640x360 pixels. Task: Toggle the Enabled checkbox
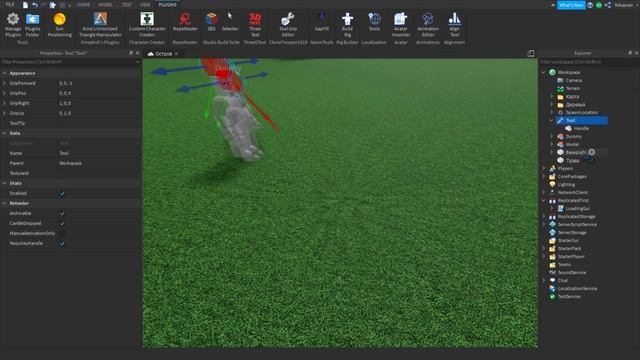[62, 193]
